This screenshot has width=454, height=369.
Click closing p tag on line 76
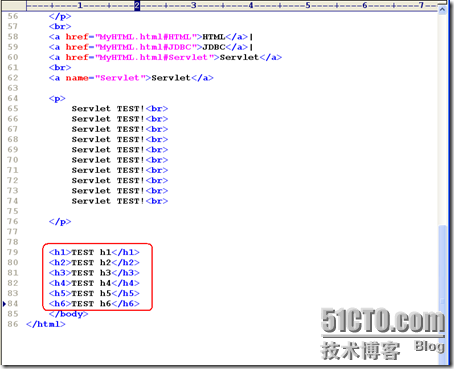(60, 222)
